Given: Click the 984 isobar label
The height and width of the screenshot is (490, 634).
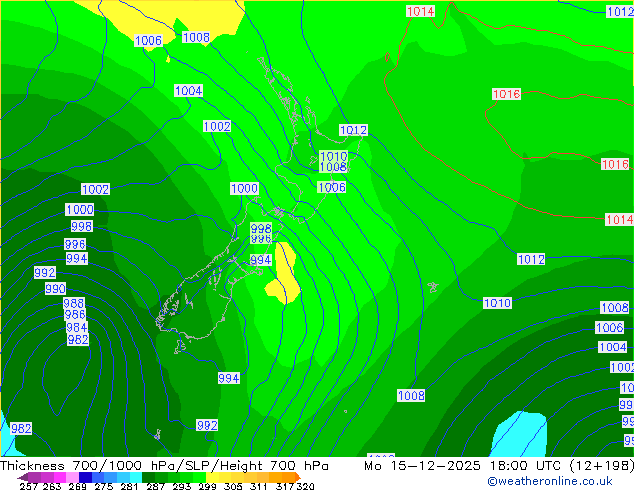Looking at the screenshot, I should 77,327.
